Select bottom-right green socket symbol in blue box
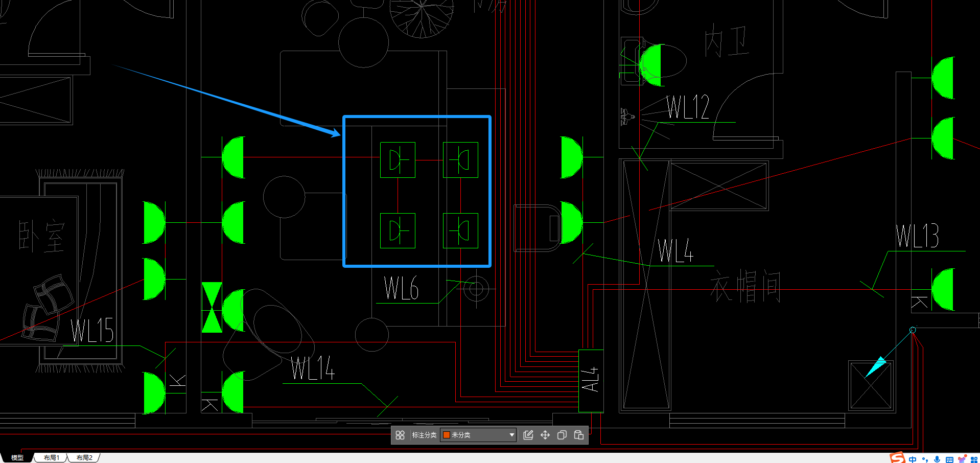 pyautogui.click(x=460, y=230)
